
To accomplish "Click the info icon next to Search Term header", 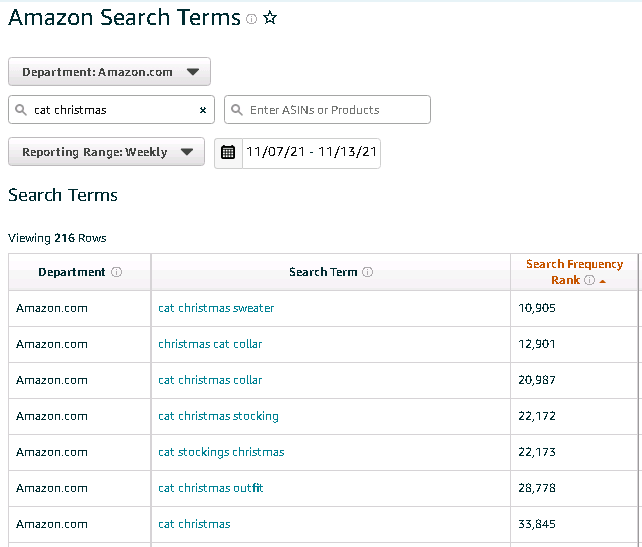I will coord(368,272).
